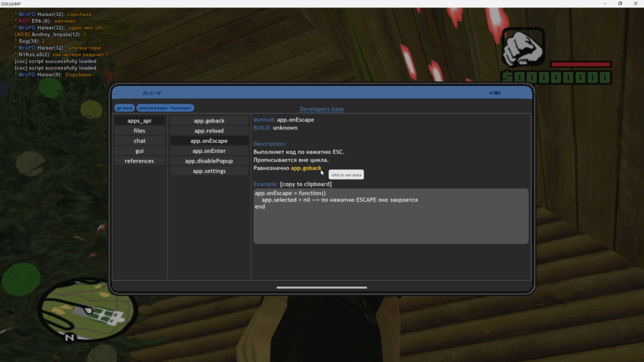Open the Developers base title link

coord(322,109)
